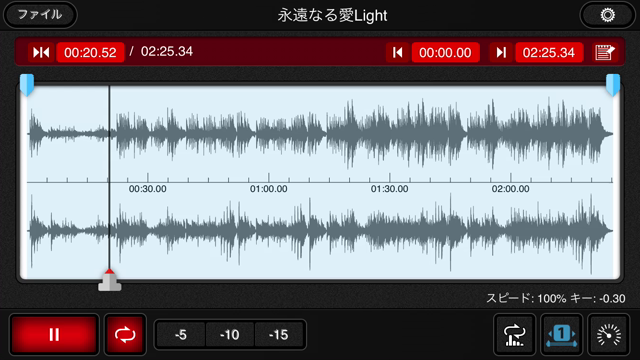640x360 pixels.
Task: Rewind 5 seconds with -5 button
Action: (x=181, y=335)
